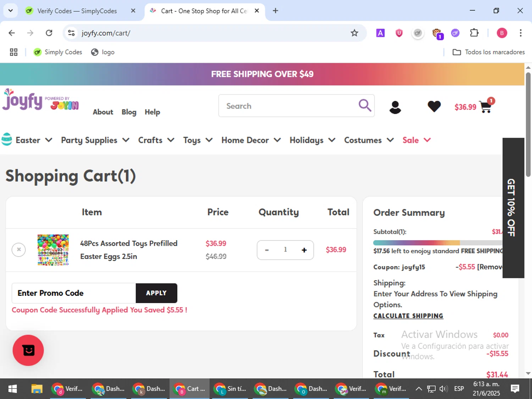Click the free shipping progress bar
532x399 pixels.
(438, 243)
